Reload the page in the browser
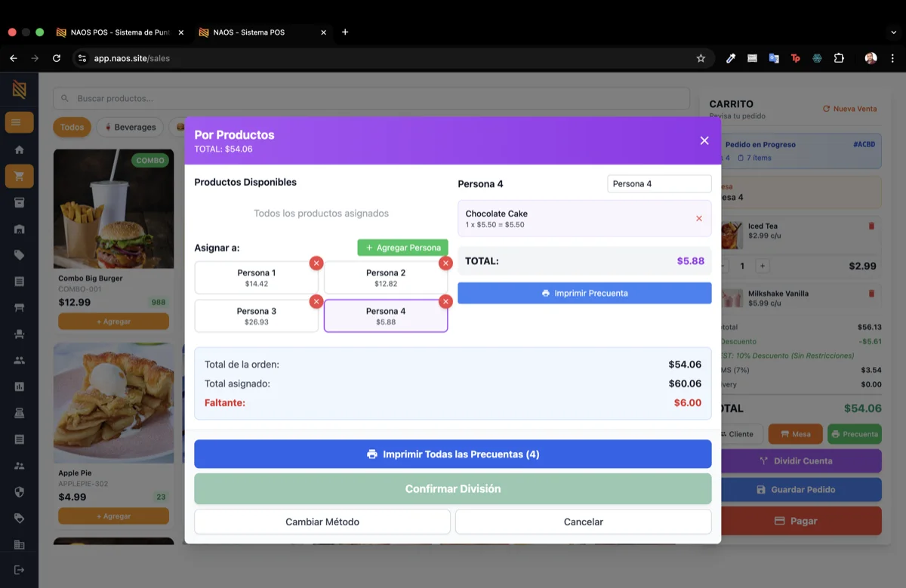This screenshot has width=906, height=588. 57,58
